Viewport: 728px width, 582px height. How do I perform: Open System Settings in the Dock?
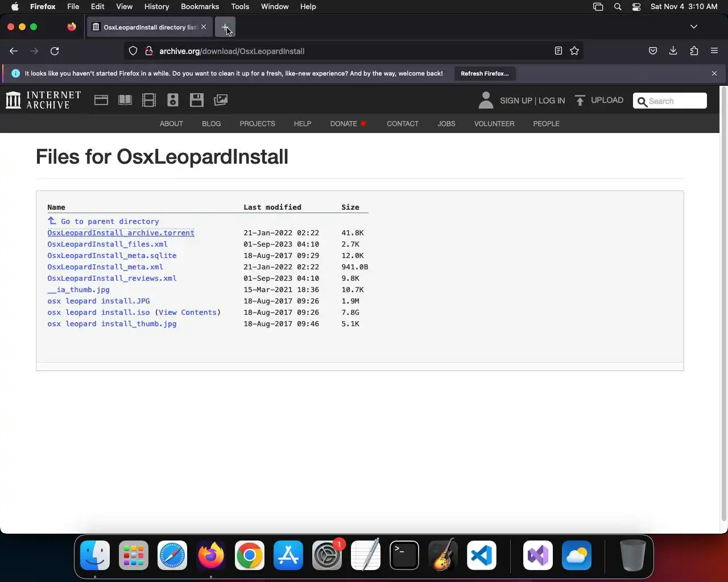tap(327, 555)
